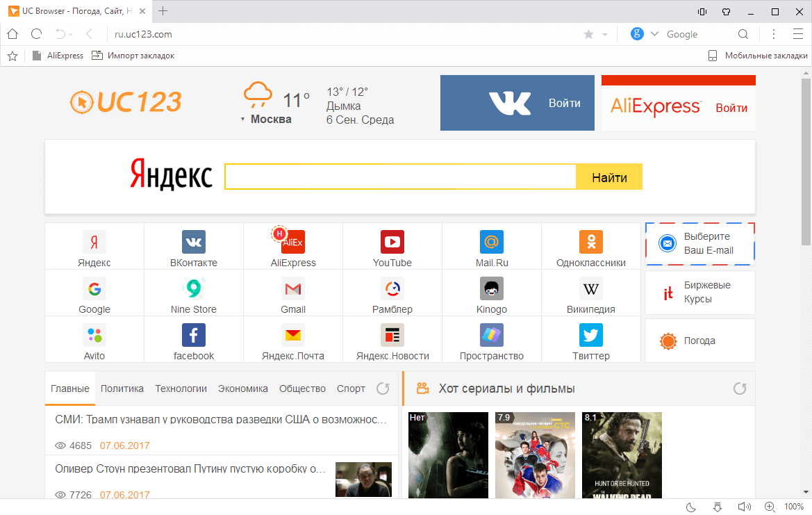Open the Kinogo site icon
812x515 pixels.
pyautogui.click(x=491, y=288)
